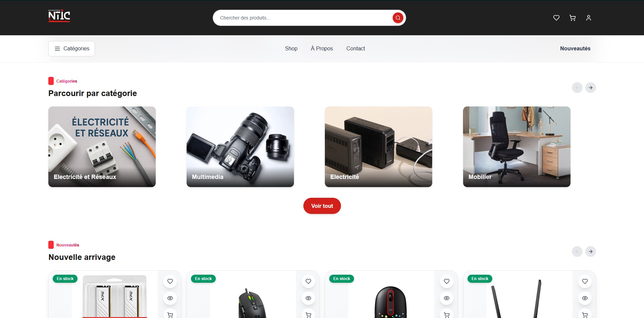The width and height of the screenshot is (644, 318).
Task: Click the red search magnifier button
Action: click(398, 18)
